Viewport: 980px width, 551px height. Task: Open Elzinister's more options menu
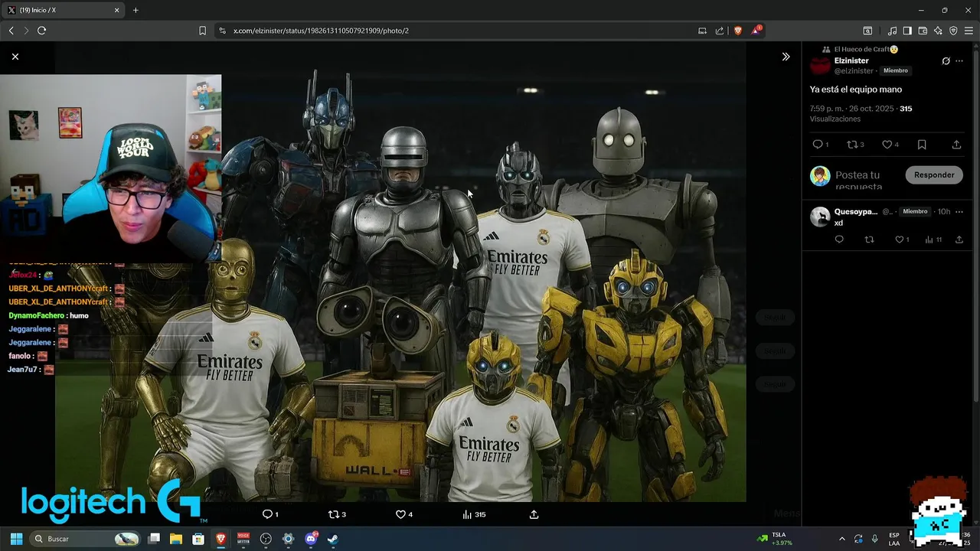click(x=959, y=61)
